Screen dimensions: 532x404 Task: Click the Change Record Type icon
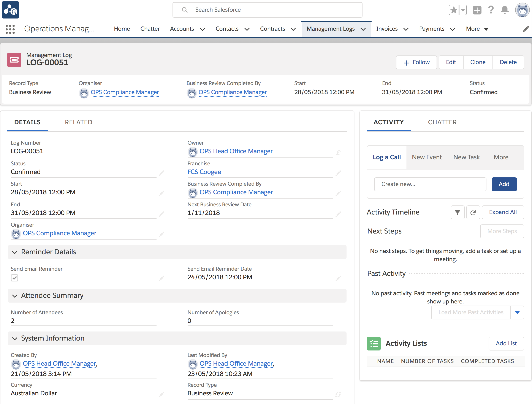(x=338, y=394)
